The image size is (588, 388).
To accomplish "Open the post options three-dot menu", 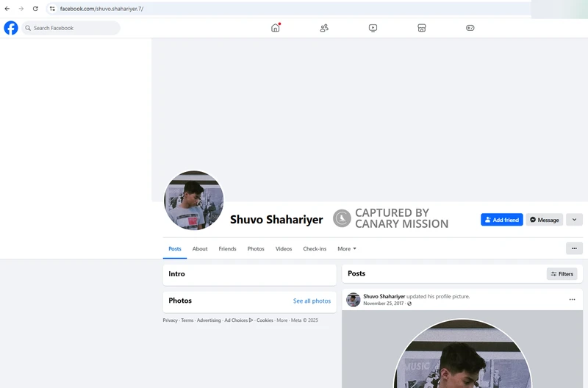I will click(x=572, y=299).
